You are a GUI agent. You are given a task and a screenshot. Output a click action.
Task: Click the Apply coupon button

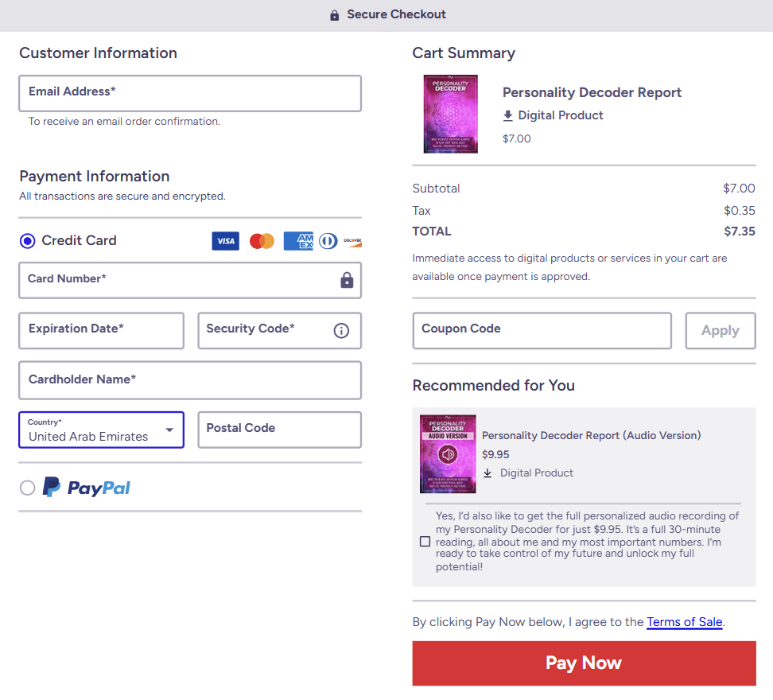tap(720, 330)
